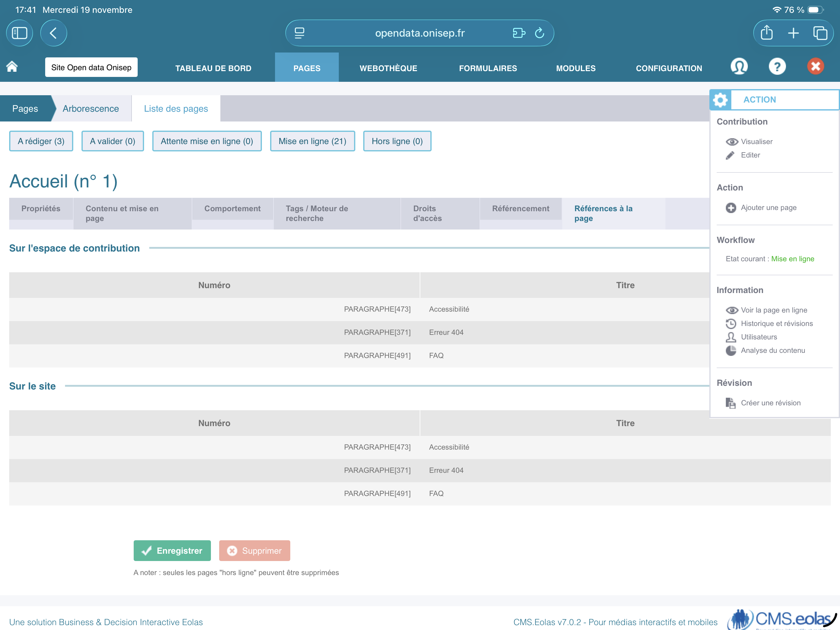The height and width of the screenshot is (630, 840).
Task: Open Historique et révisions
Action: 776,323
